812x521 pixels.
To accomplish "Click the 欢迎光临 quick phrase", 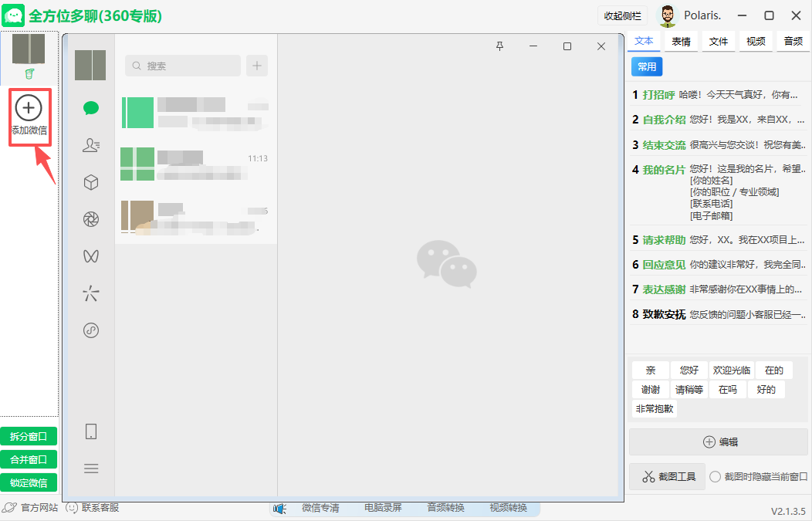I will click(731, 370).
